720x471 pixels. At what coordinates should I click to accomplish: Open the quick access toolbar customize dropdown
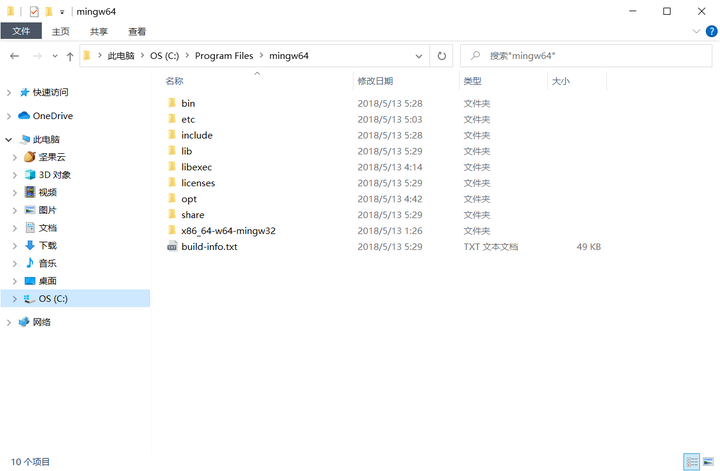[x=62, y=12]
